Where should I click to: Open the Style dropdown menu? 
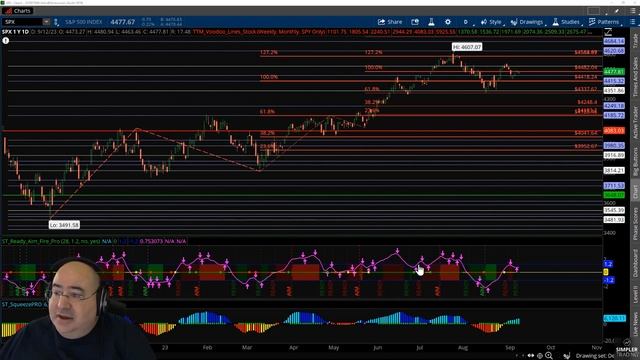[491, 22]
